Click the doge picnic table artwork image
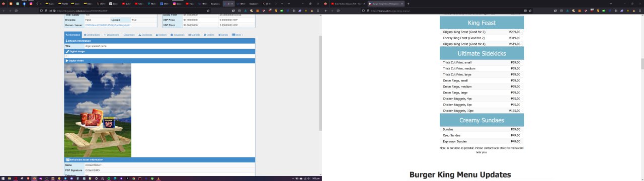The height and width of the screenshot is (181, 644). pos(98,110)
